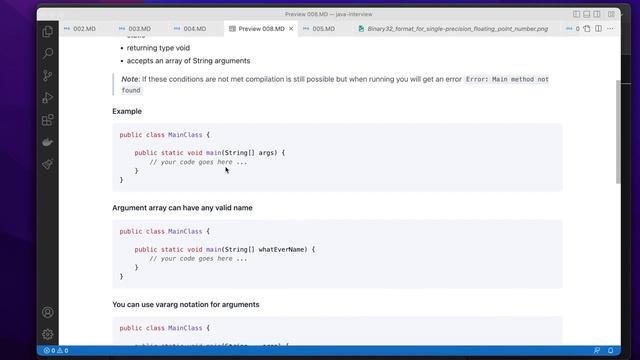Image resolution: width=640 pixels, height=360 pixels.
Task: Click window title 'Preview 008.MD — java-interview'
Action: 329,14
